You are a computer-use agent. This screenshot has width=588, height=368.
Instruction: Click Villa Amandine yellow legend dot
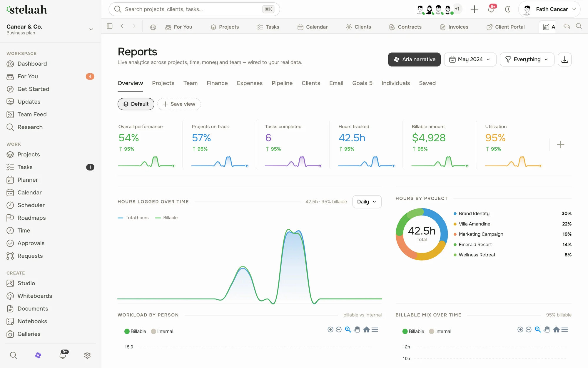(x=455, y=224)
